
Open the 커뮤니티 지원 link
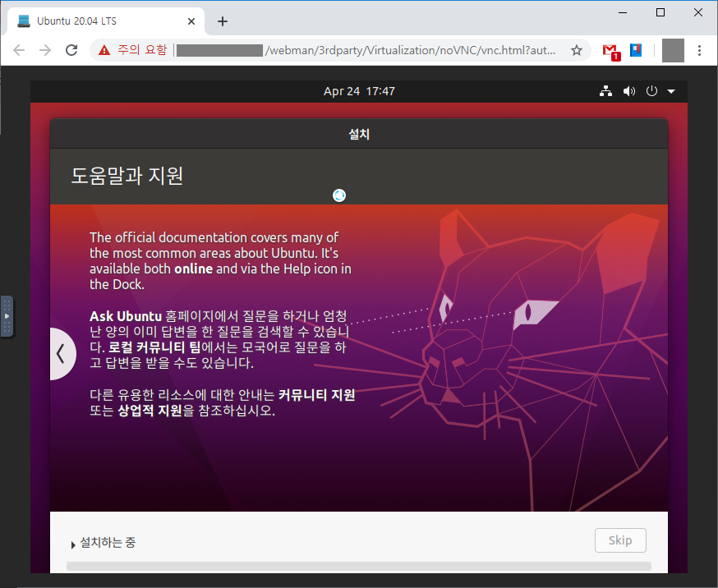tap(316, 394)
